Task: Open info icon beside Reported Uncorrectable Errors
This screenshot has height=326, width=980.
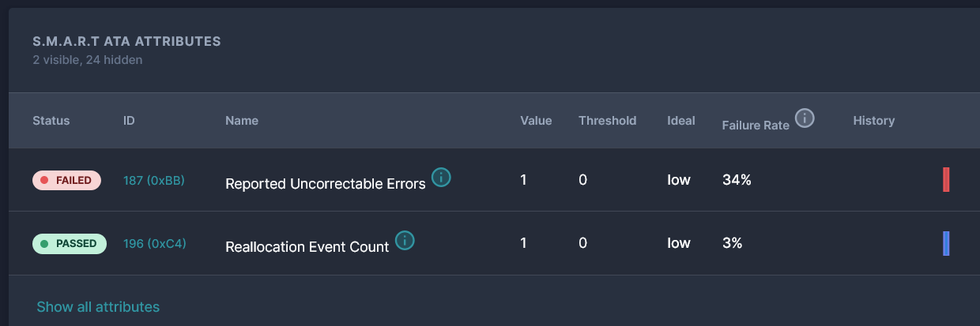Action: (442, 177)
